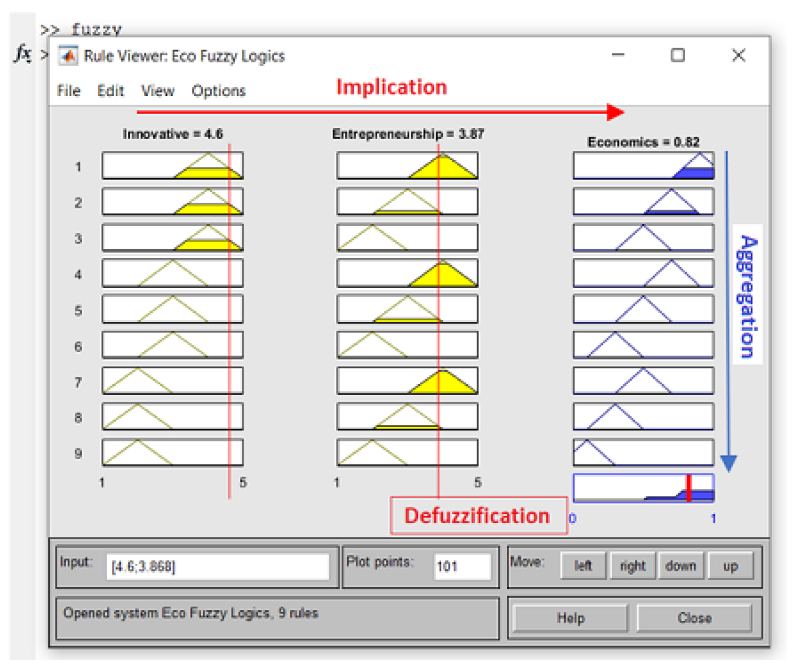Open the View menu

(x=157, y=91)
